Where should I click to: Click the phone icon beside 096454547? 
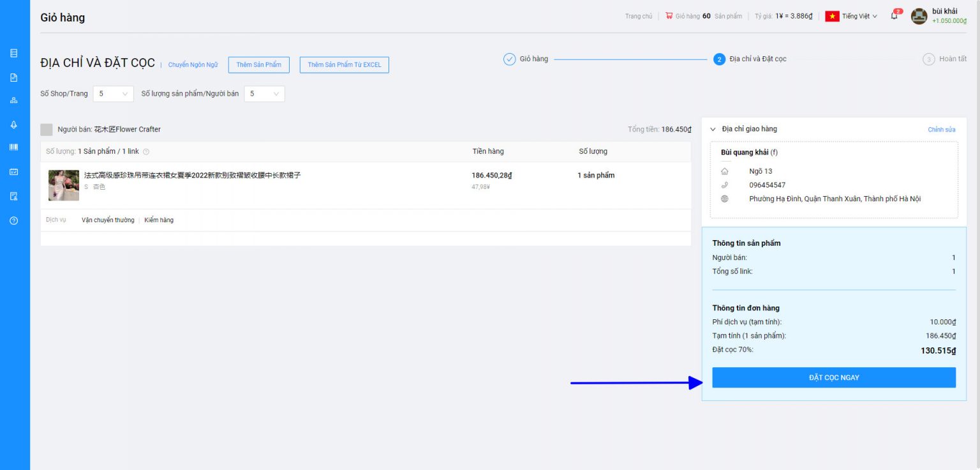click(724, 185)
